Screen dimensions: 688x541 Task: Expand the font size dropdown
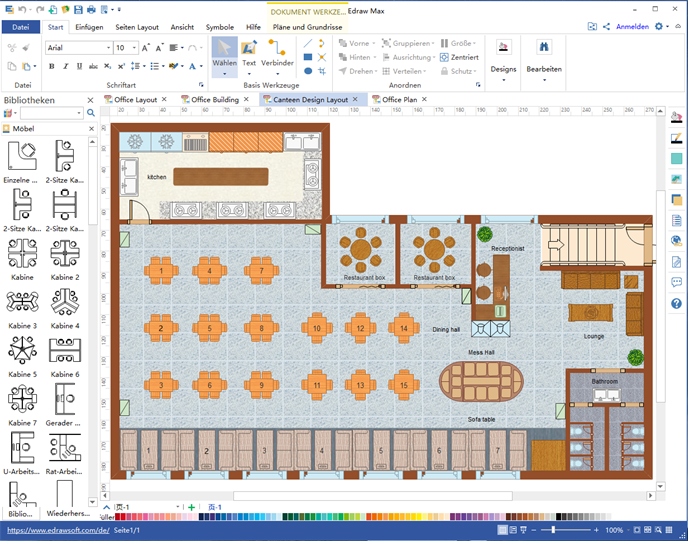click(x=135, y=48)
